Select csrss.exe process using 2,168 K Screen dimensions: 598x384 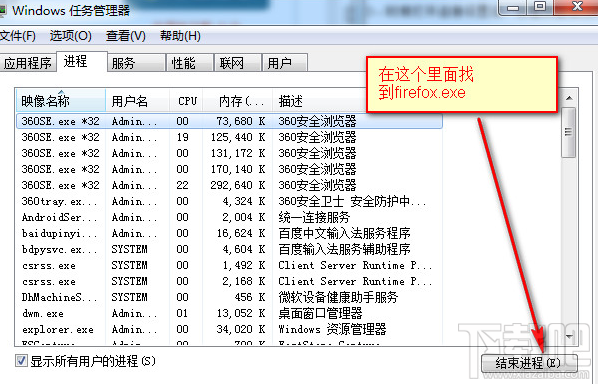pyautogui.click(x=229, y=281)
